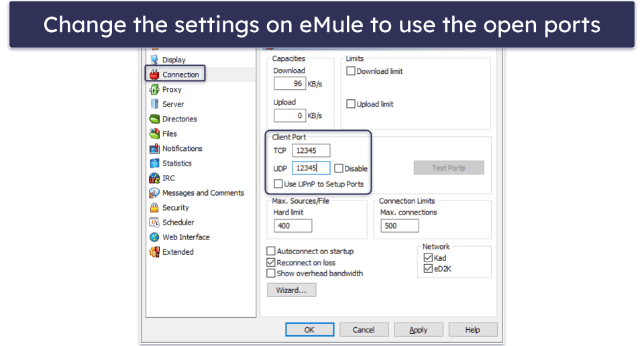
Task: Click the Statistics chart icon
Action: click(x=154, y=163)
